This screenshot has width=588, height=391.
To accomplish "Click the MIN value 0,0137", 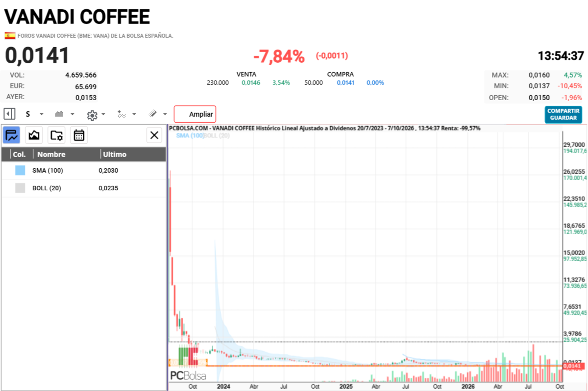I will tap(539, 86).
